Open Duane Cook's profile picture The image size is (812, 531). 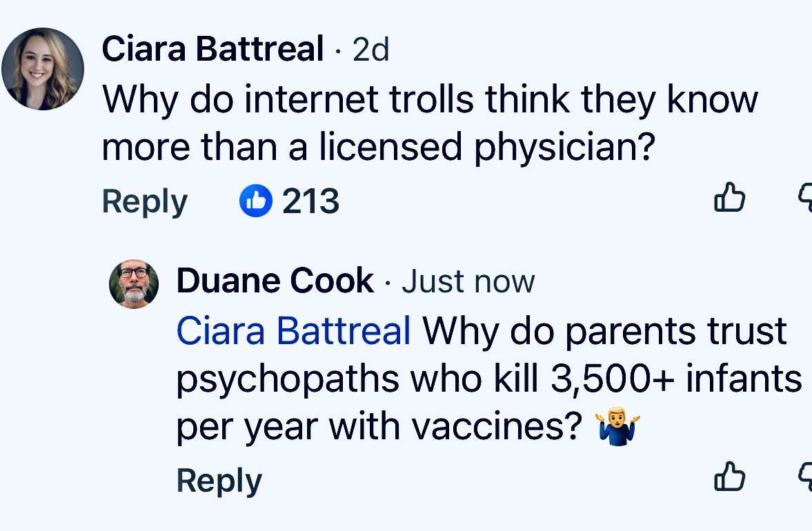[x=134, y=283]
